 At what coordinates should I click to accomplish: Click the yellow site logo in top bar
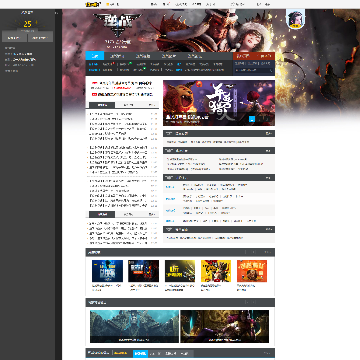93,4
